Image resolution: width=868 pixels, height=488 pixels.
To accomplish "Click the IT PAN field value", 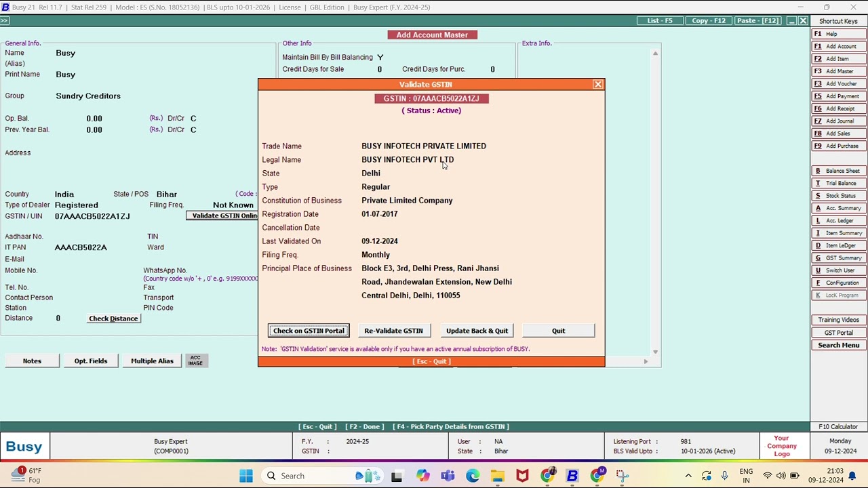I will point(81,247).
